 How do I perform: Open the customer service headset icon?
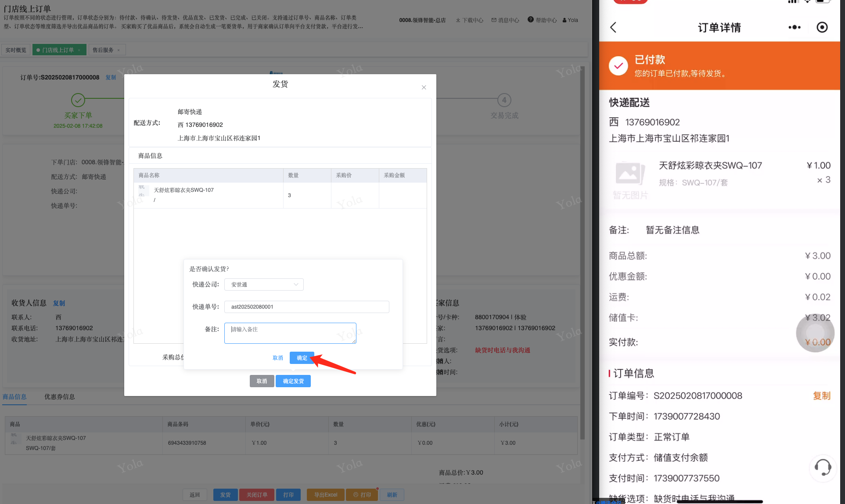(822, 468)
